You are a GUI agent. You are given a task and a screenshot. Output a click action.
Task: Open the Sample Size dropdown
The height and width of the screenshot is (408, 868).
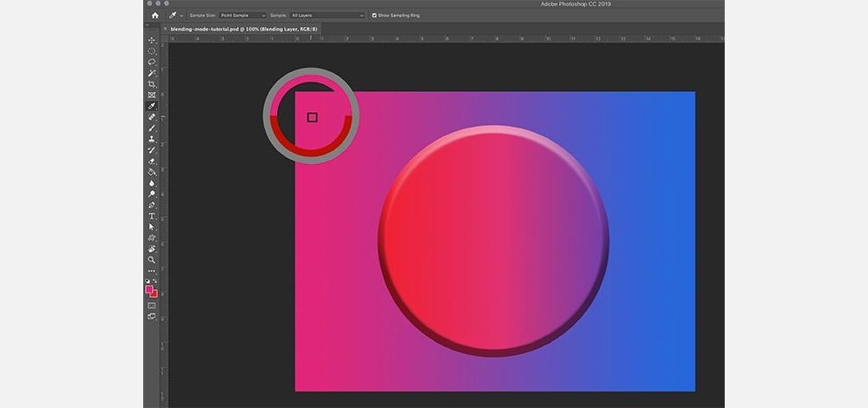point(242,16)
